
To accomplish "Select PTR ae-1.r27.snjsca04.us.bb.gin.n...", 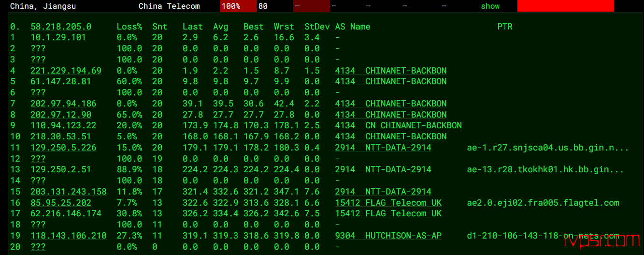I will pyautogui.click(x=548, y=148).
